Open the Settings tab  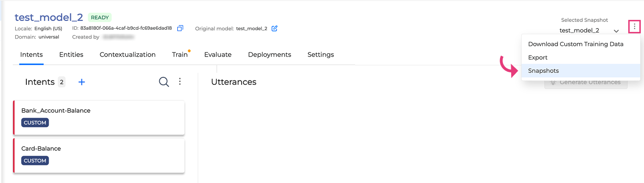(x=321, y=55)
